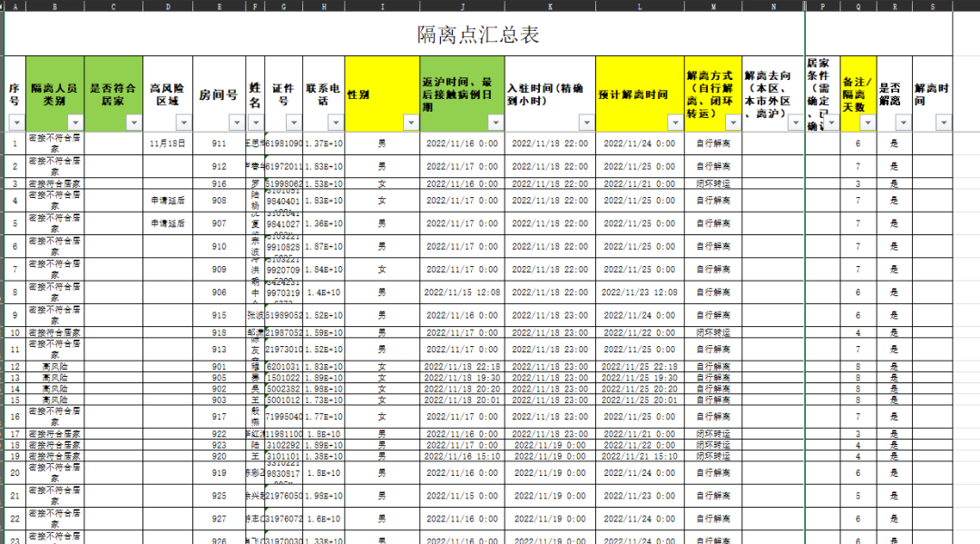Click the 11月18日 high-risk area cell
980x544 pixels.
[168, 143]
